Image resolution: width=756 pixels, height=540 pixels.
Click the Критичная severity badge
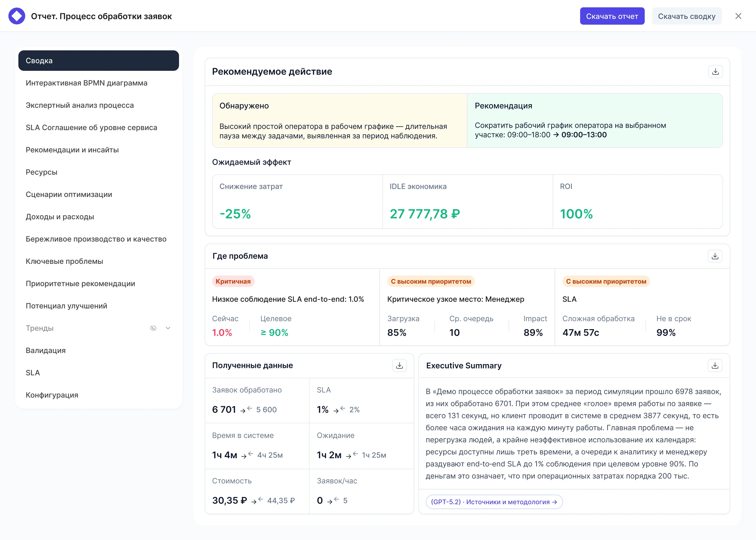pos(233,281)
